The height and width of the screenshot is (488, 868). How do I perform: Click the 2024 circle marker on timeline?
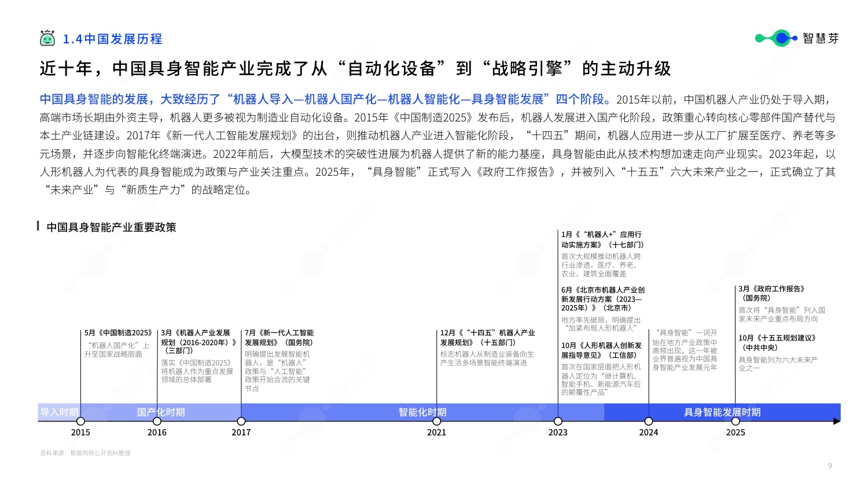649,421
